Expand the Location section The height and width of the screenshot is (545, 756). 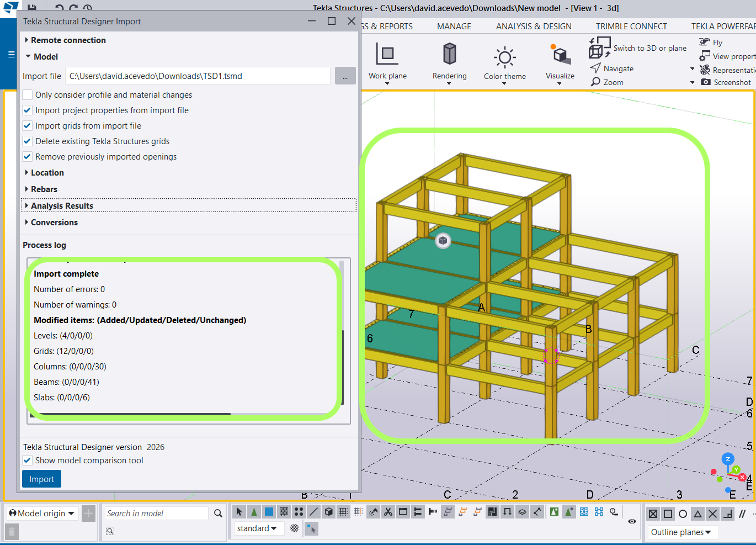coord(44,173)
